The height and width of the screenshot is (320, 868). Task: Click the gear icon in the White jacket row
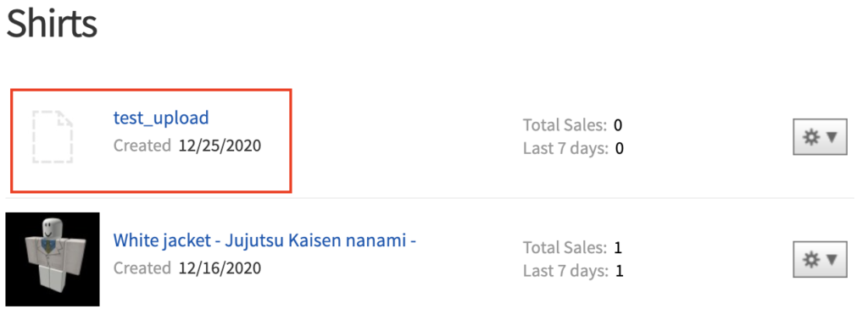[811, 259]
